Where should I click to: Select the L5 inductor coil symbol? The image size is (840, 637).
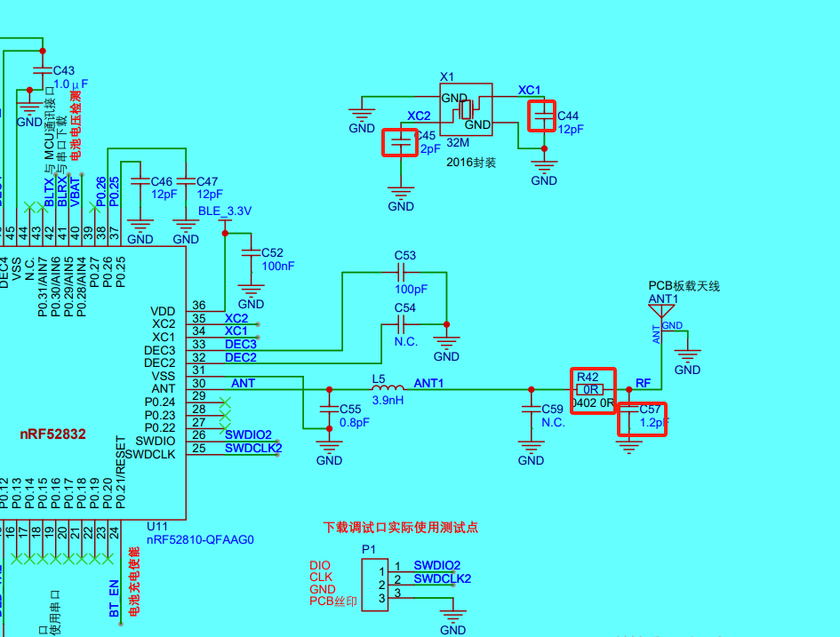388,387
